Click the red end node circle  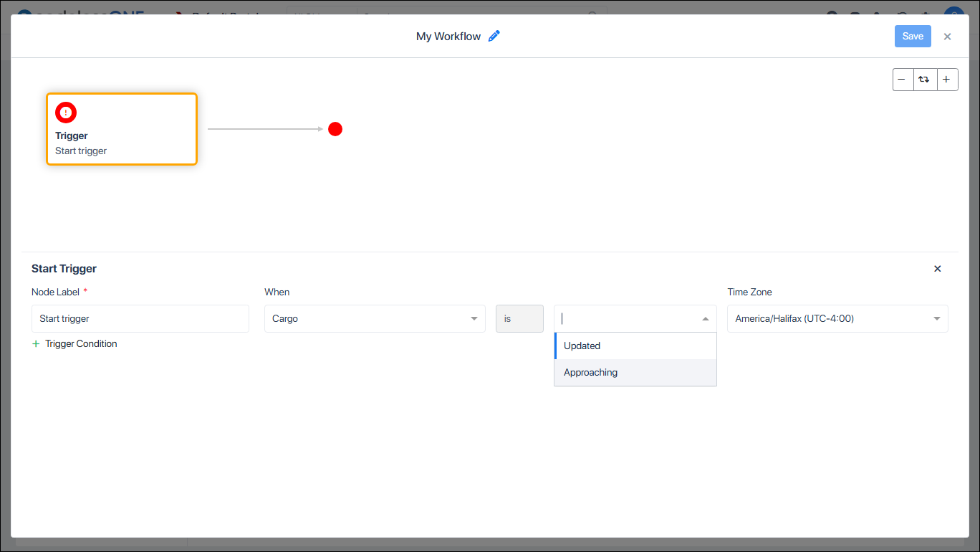(335, 129)
